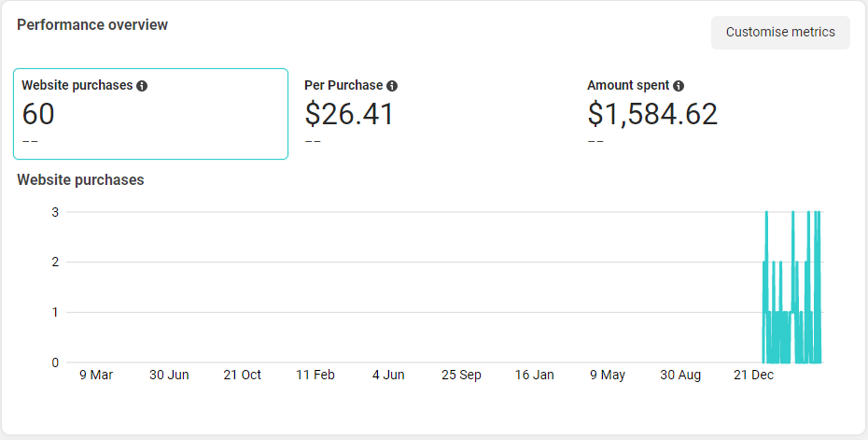Click the teal purchases data spike
Screen dimensions: 868x440
coord(792,287)
